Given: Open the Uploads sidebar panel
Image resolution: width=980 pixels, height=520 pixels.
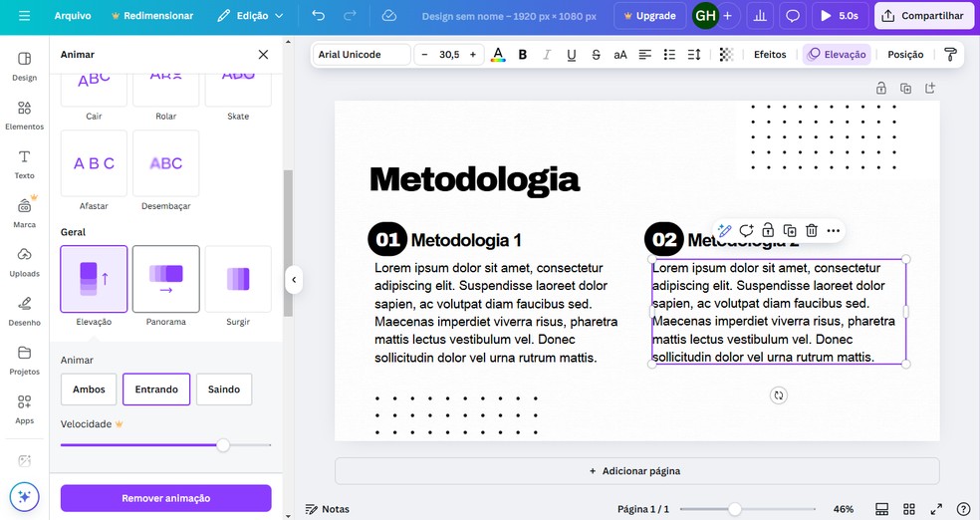Looking at the screenshot, I should coord(24,263).
